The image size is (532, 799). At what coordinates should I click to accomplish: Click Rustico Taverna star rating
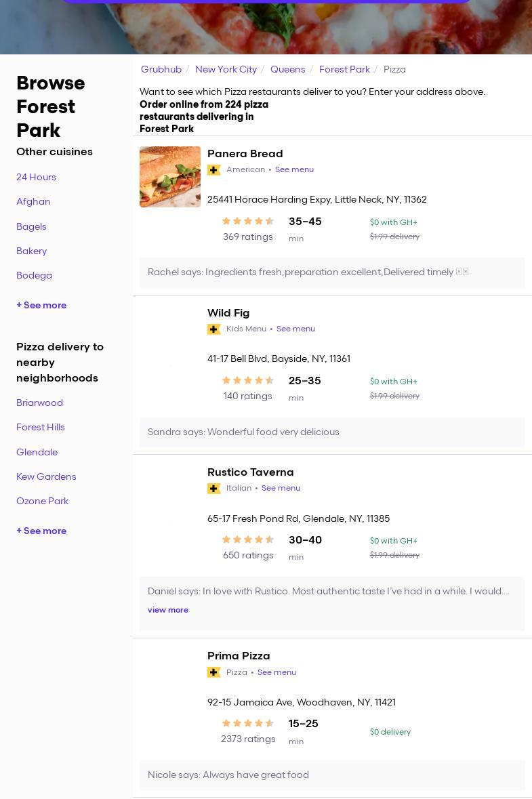[248, 539]
